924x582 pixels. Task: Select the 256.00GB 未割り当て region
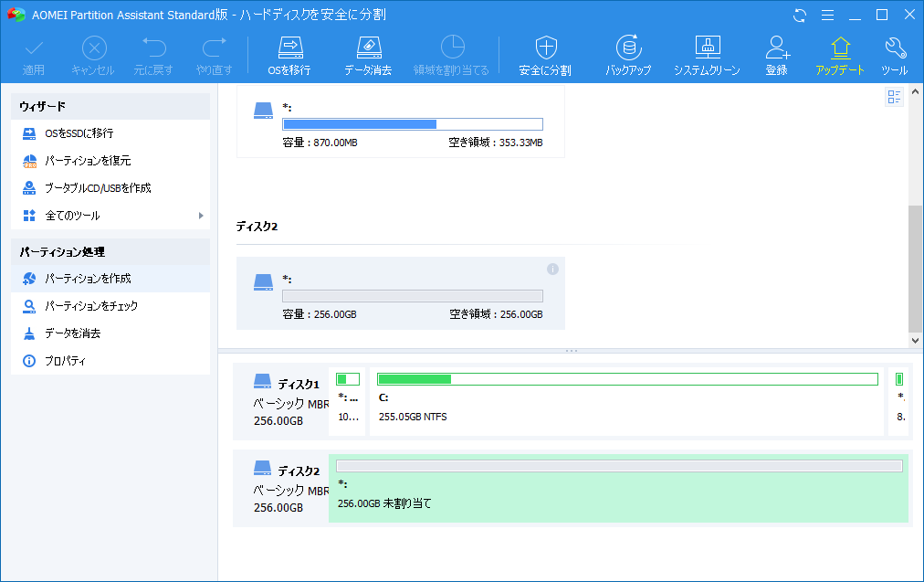click(x=618, y=488)
